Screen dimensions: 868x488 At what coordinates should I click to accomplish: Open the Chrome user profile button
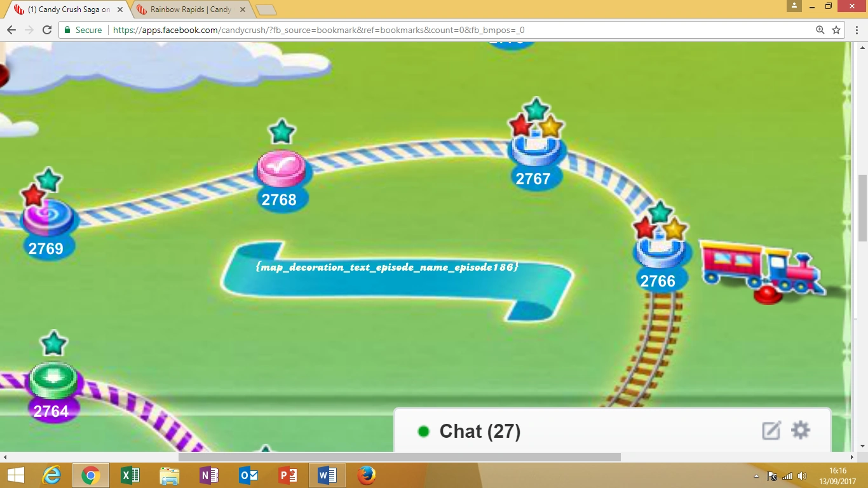794,6
